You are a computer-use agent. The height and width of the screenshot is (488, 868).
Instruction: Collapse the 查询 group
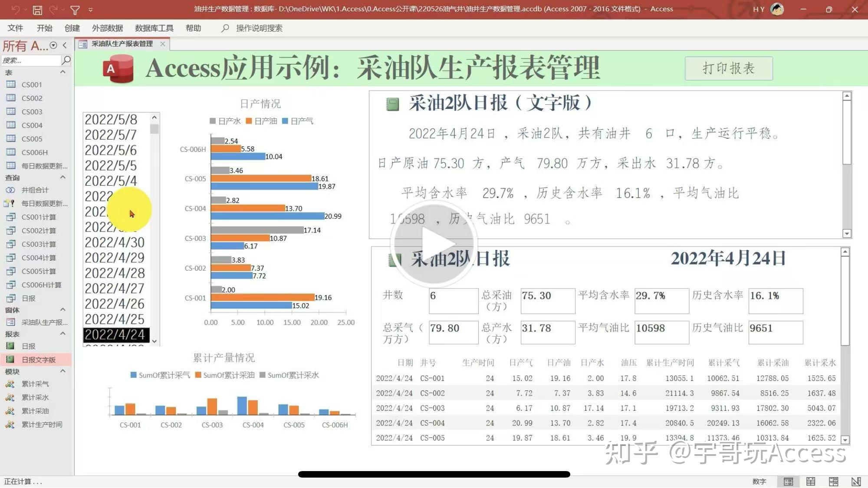point(62,177)
